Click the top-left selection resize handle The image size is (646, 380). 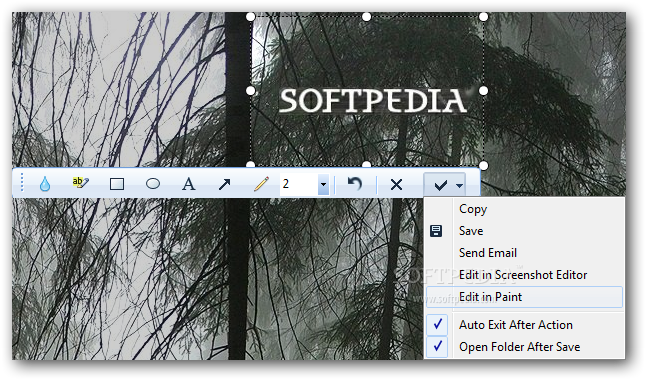tap(250, 16)
